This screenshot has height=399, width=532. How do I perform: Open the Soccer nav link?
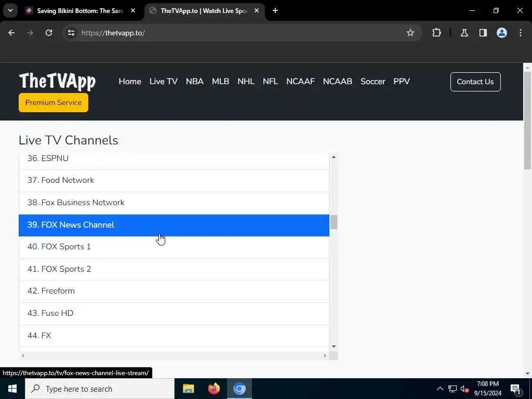(x=373, y=82)
